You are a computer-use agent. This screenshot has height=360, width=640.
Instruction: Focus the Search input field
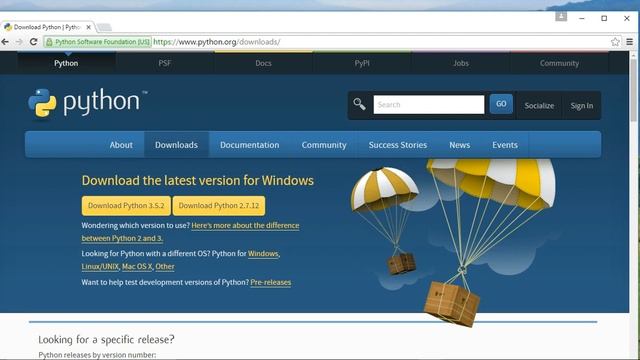click(429, 104)
